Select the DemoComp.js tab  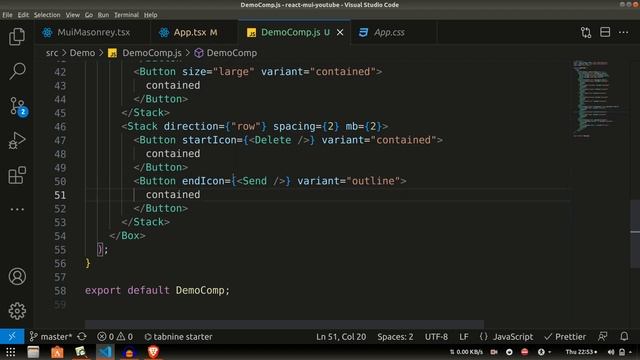click(294, 32)
